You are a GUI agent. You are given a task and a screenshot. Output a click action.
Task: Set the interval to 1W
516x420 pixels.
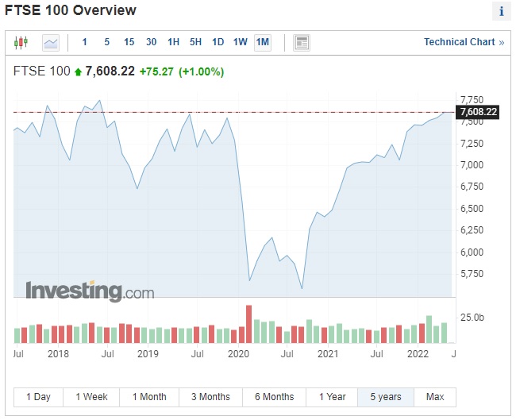(241, 42)
